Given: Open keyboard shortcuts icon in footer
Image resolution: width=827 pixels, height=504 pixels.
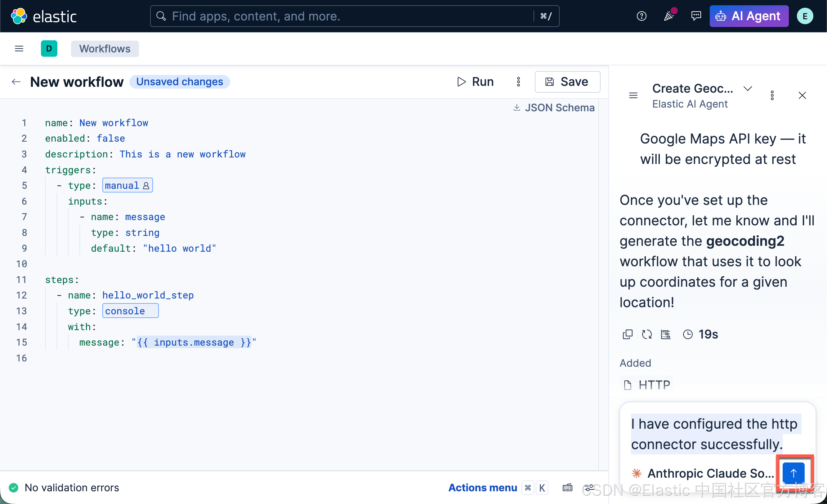Looking at the screenshot, I should click(x=568, y=487).
